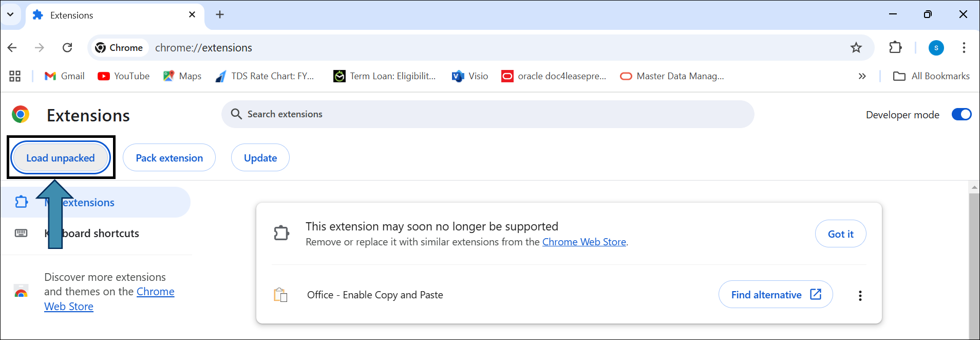
Task: Open the YouTube bookmark
Action: [x=124, y=76]
